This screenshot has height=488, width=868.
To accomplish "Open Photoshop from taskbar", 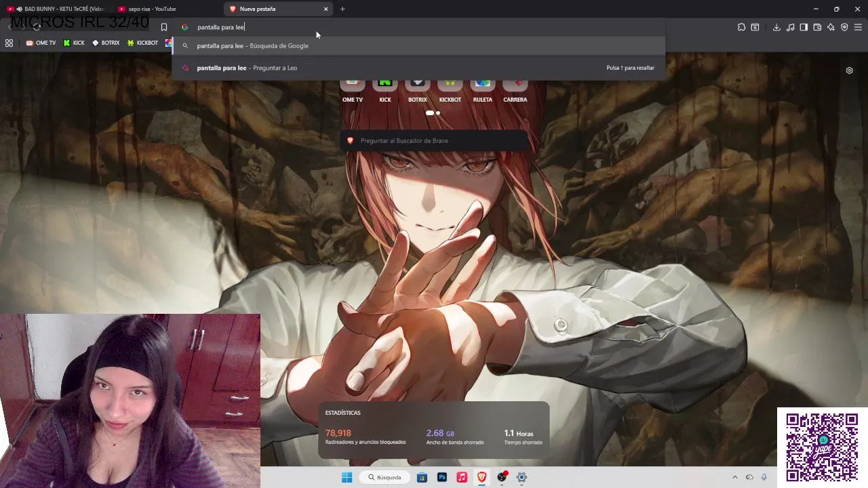I will tap(442, 477).
